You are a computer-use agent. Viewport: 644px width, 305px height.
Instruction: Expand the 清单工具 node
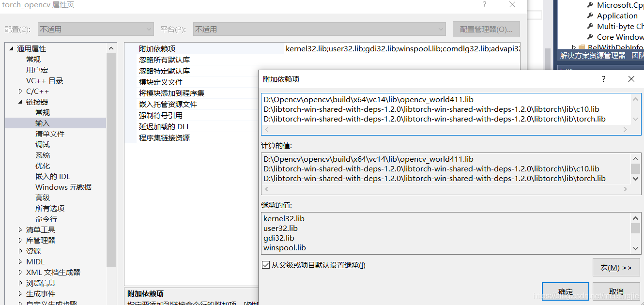pyautogui.click(x=20, y=229)
